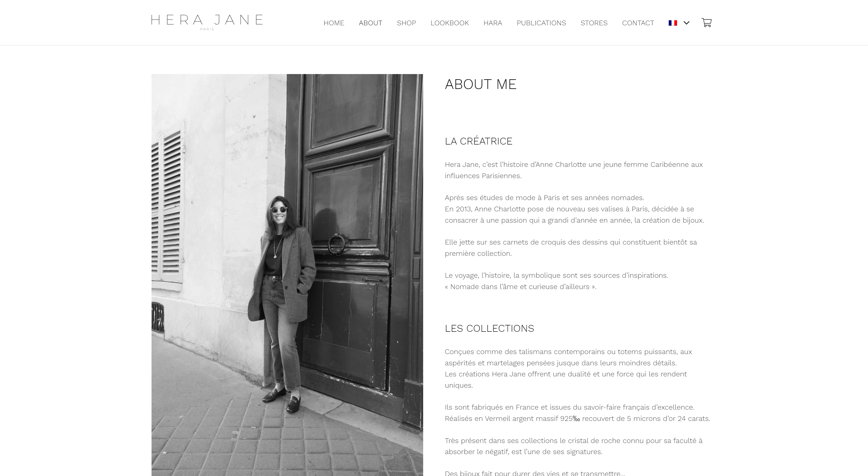Open the Shop page
The width and height of the screenshot is (868, 476).
point(406,23)
